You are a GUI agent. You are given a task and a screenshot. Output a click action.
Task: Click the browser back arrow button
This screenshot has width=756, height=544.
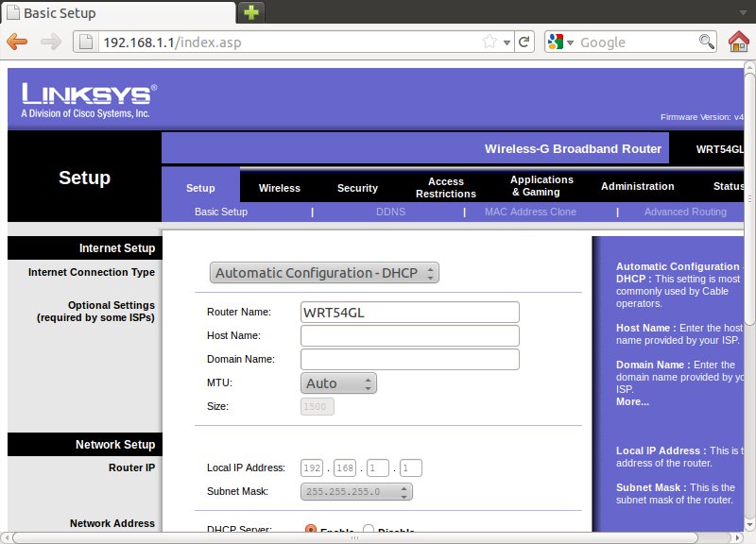(x=17, y=42)
